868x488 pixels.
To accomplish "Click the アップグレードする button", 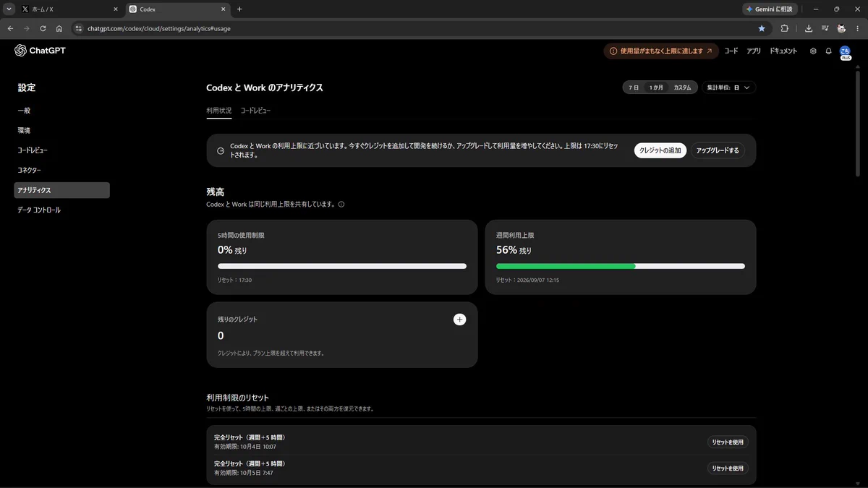I will pyautogui.click(x=718, y=150).
